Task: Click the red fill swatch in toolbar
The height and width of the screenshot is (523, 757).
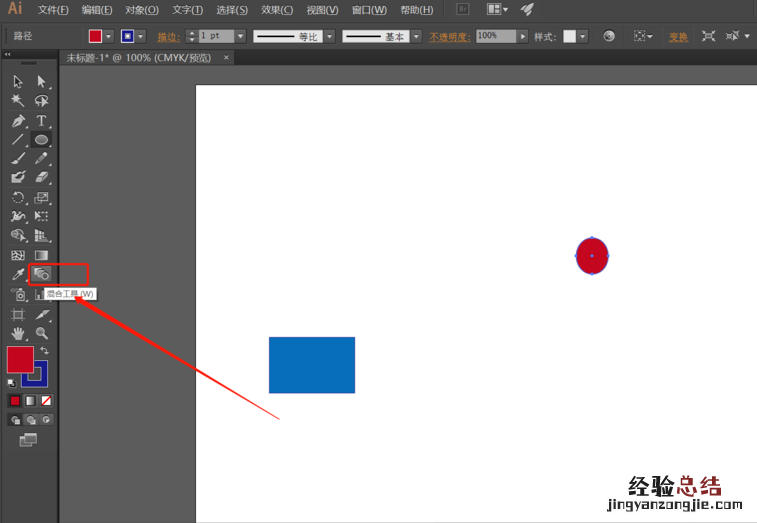Action: 20,360
